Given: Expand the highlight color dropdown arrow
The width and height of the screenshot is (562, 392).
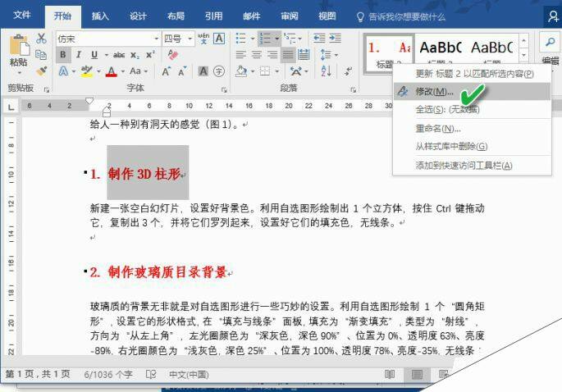Looking at the screenshot, I should click(98, 71).
